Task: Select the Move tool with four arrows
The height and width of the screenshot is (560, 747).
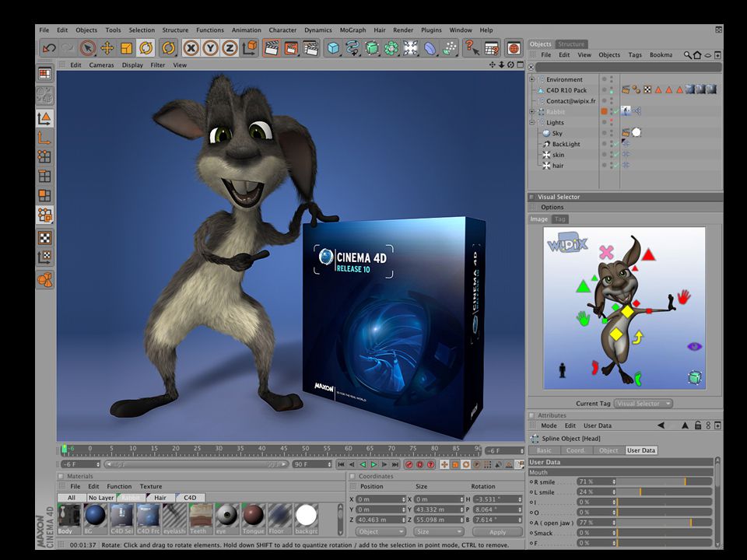Action: 107,48
